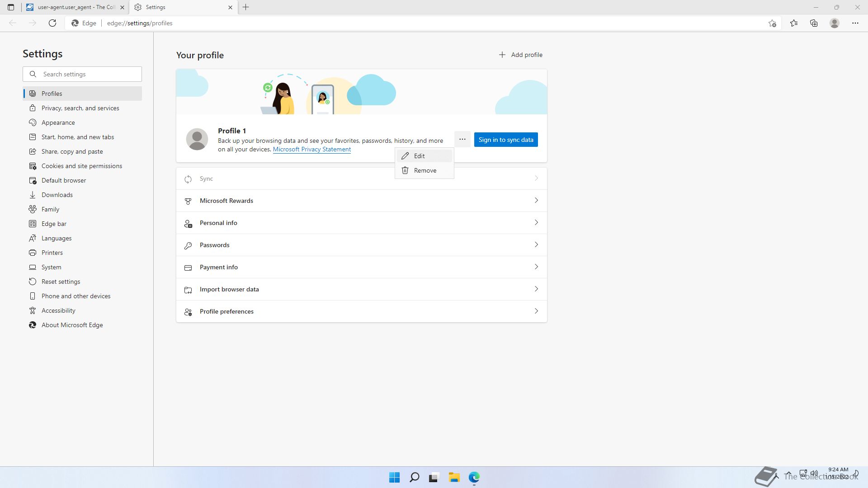Click the volume icon in system tray
This screenshot has width=868, height=488.
point(814,474)
